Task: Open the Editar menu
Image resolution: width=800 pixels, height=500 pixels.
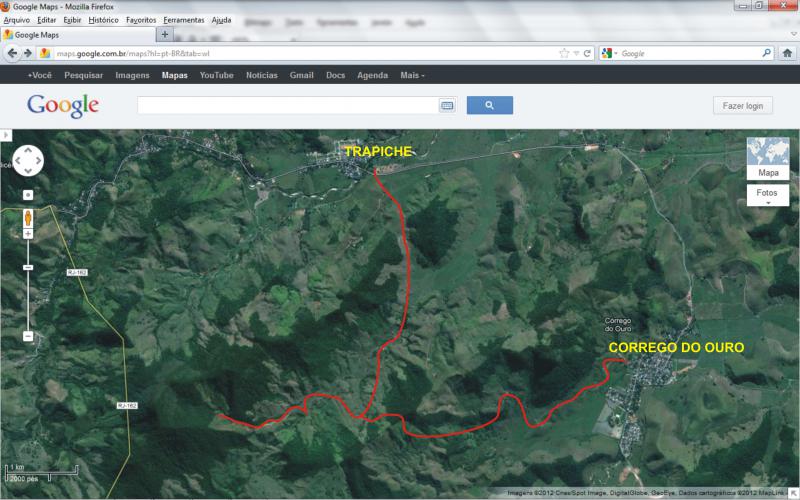Action: [x=46, y=20]
